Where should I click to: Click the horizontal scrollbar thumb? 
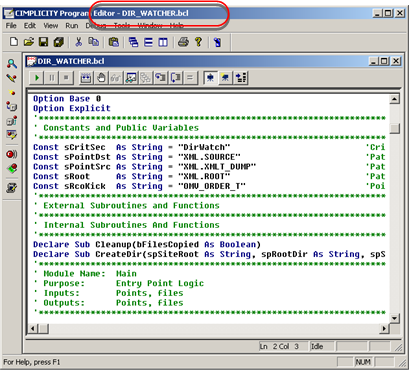pos(44,329)
